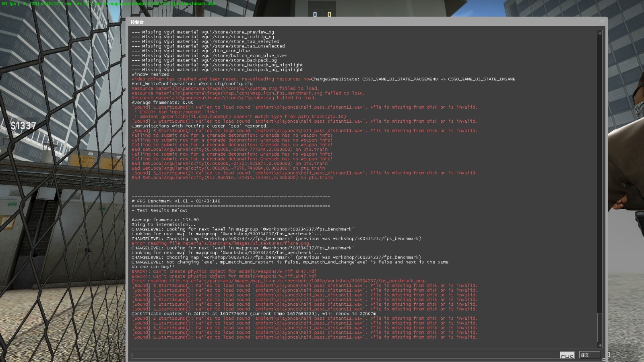
Task: Click the 'No one can buy!!' line
Action: tap(153, 267)
